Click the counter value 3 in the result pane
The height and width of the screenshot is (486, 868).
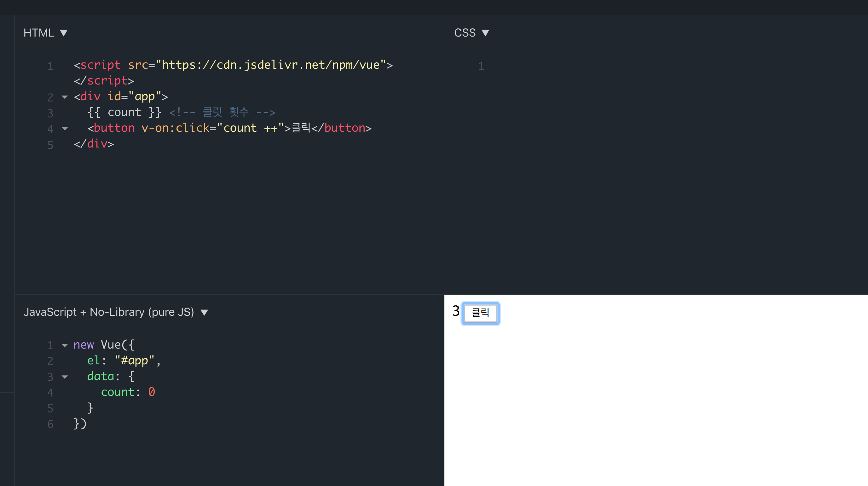[455, 312]
